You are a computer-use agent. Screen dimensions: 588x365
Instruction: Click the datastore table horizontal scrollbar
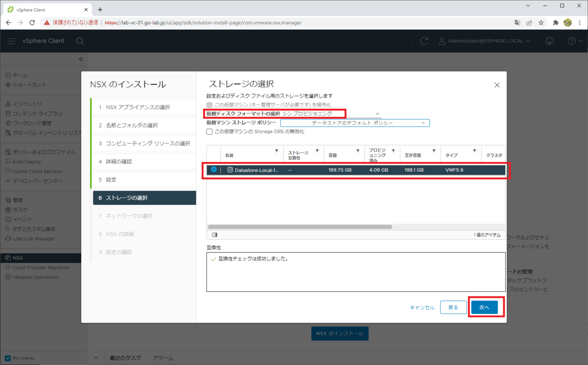300,227
